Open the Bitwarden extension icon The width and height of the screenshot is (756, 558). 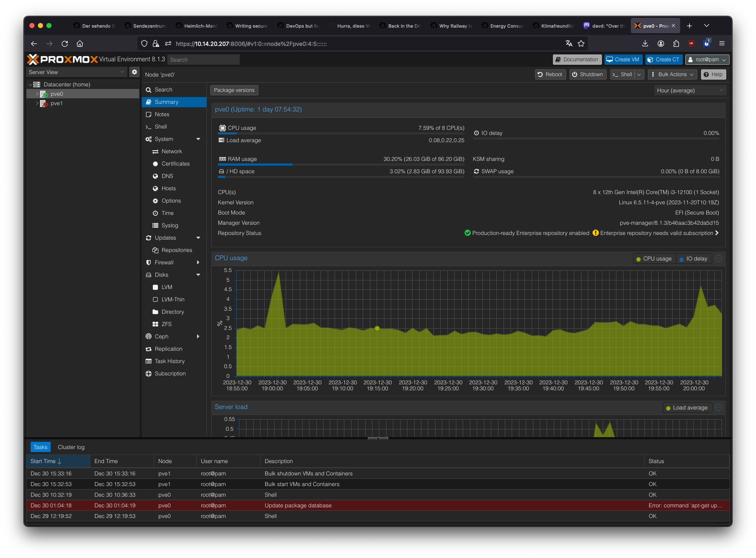[707, 43]
